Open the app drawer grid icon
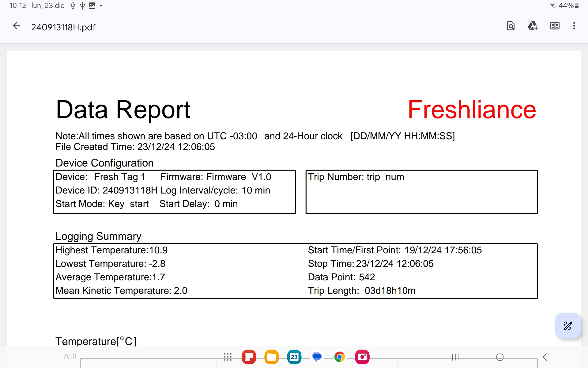The height and width of the screenshot is (368, 588). [228, 357]
